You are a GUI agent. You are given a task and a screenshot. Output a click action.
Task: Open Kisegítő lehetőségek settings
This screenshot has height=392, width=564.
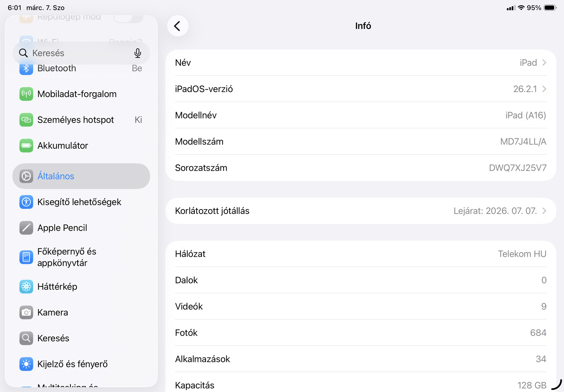(79, 202)
